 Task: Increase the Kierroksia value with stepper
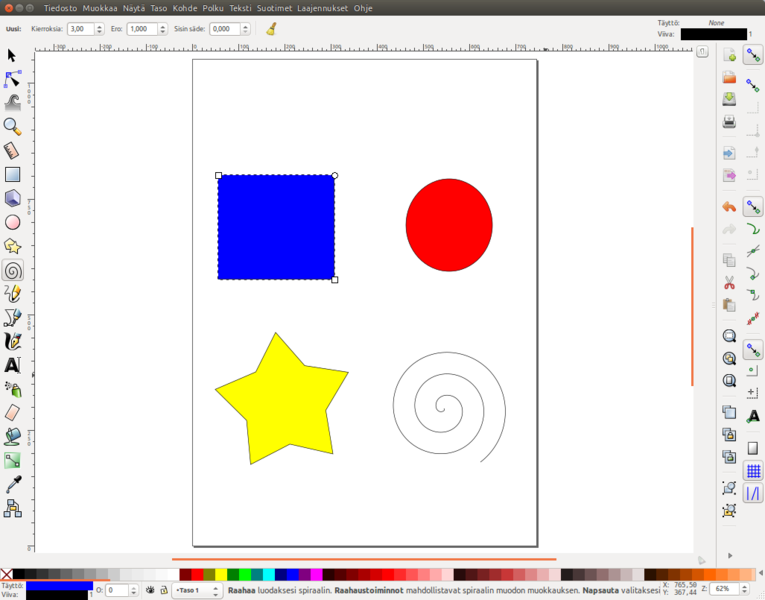[100, 27]
